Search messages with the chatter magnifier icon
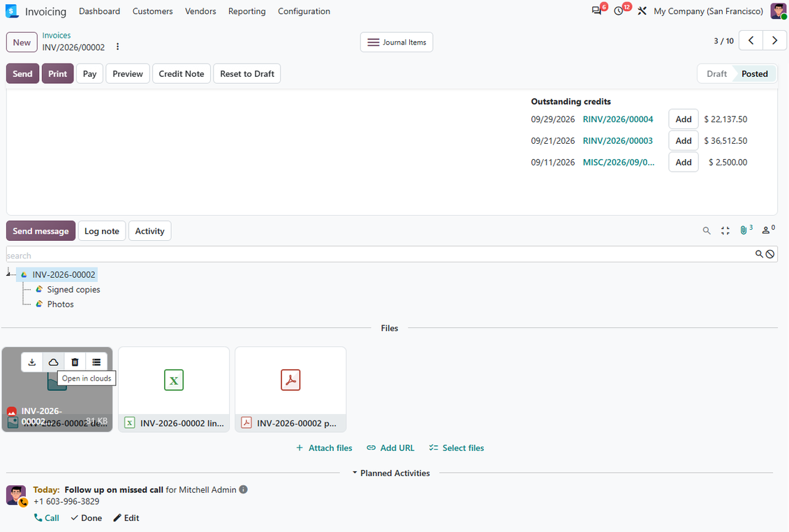 point(707,230)
